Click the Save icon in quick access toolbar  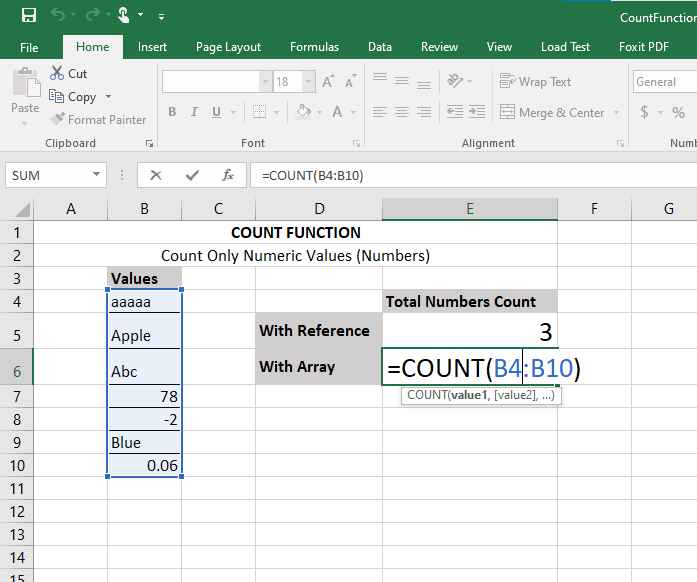point(29,16)
